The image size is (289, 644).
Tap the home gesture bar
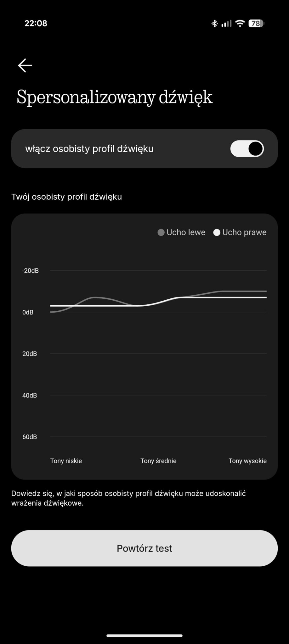(x=144, y=636)
